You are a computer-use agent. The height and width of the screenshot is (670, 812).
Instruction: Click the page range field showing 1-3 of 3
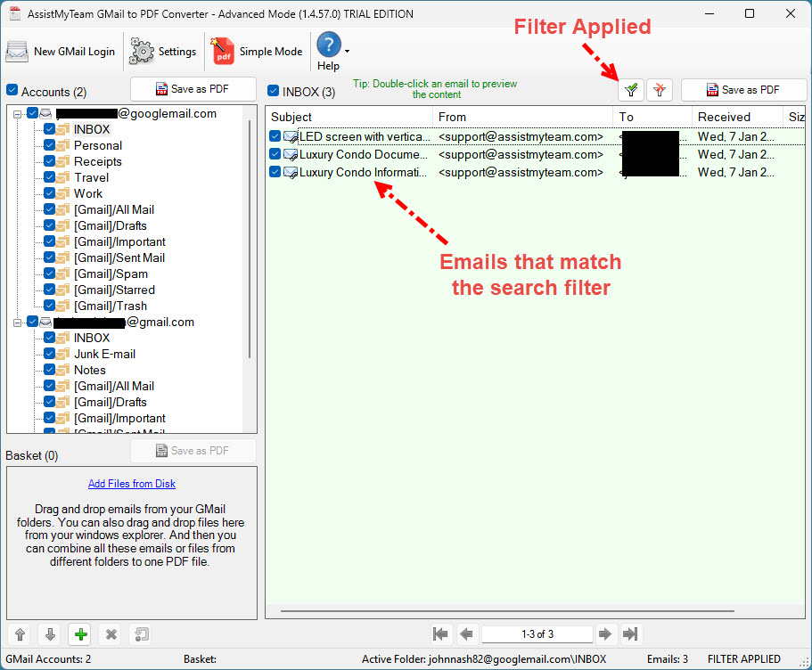tap(537, 634)
